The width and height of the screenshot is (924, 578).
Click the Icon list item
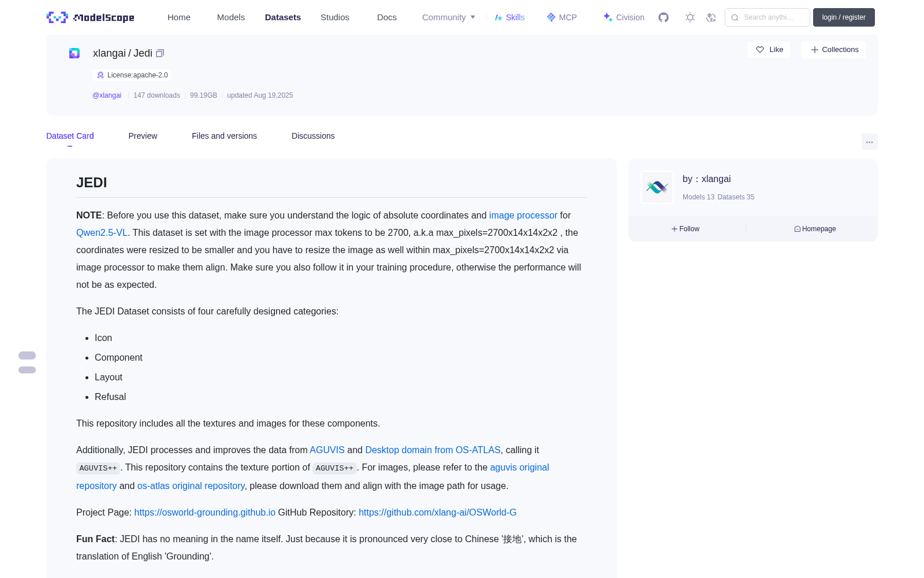tap(103, 338)
